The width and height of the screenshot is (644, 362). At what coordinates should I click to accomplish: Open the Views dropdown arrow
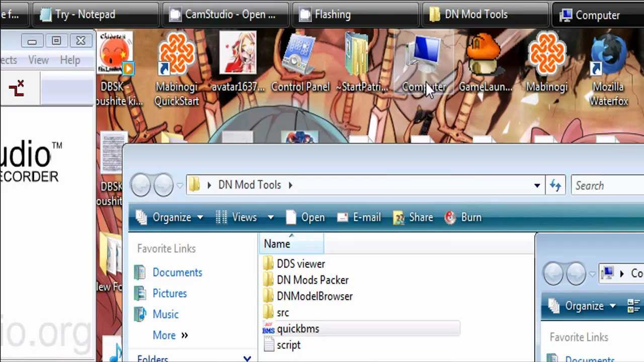point(271,218)
